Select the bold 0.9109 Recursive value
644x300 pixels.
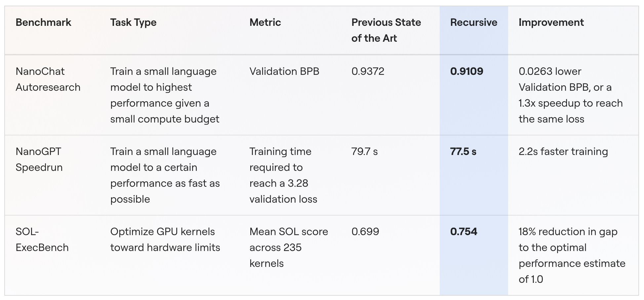point(466,71)
